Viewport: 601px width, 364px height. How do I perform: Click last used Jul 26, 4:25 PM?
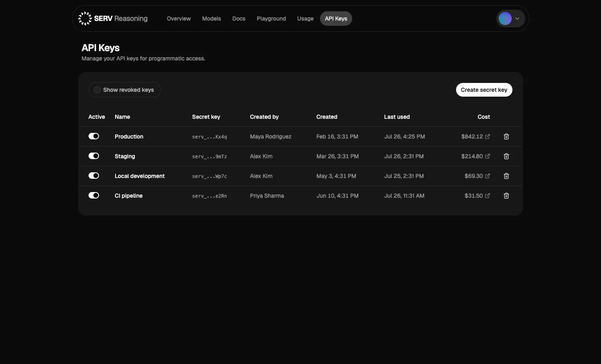pos(405,136)
